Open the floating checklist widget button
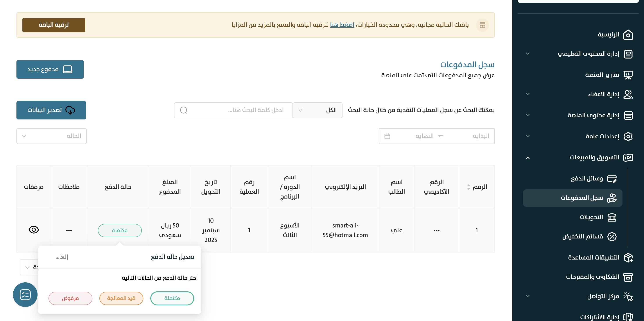644x321 pixels. click(25, 294)
